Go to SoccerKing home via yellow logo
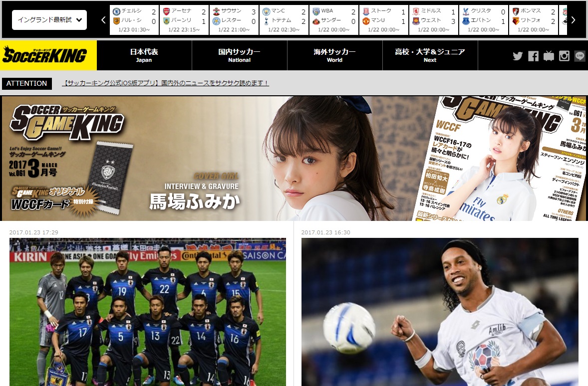 click(x=48, y=55)
